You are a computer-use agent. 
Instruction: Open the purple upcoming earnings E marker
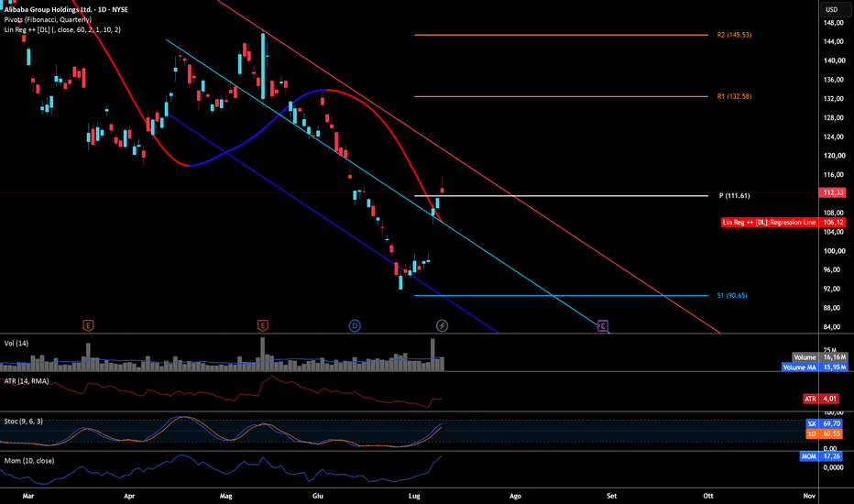click(x=602, y=326)
